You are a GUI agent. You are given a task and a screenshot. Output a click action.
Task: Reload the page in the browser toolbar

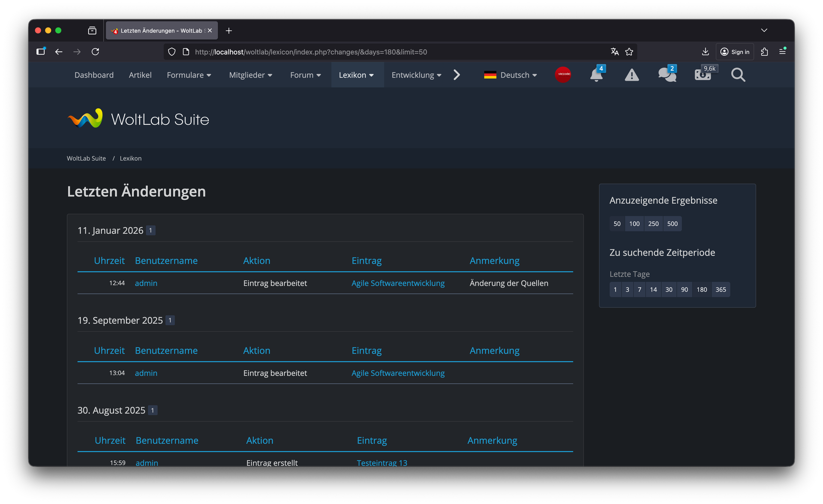click(x=95, y=52)
